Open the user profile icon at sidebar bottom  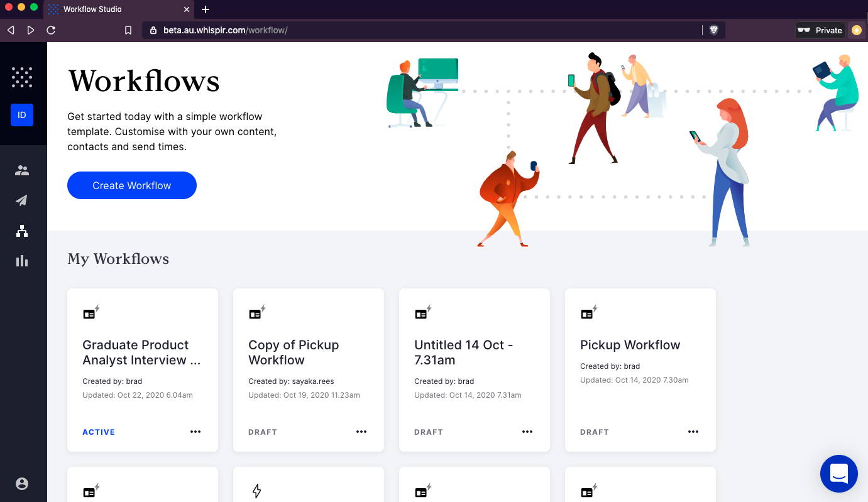click(x=22, y=483)
